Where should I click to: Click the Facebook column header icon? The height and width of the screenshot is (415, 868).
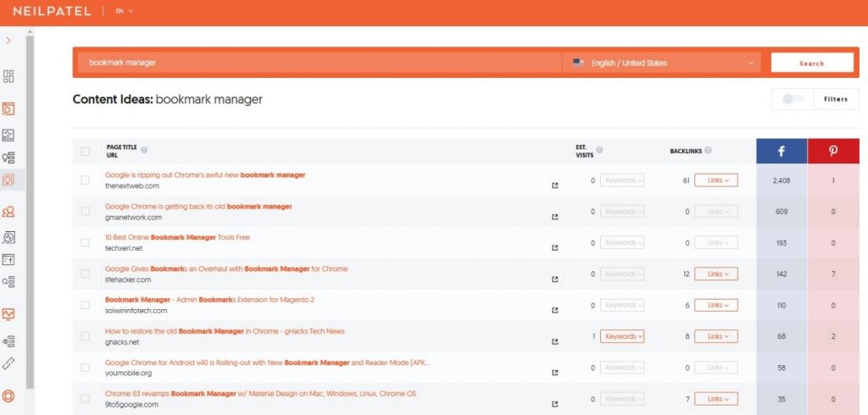pos(782,151)
